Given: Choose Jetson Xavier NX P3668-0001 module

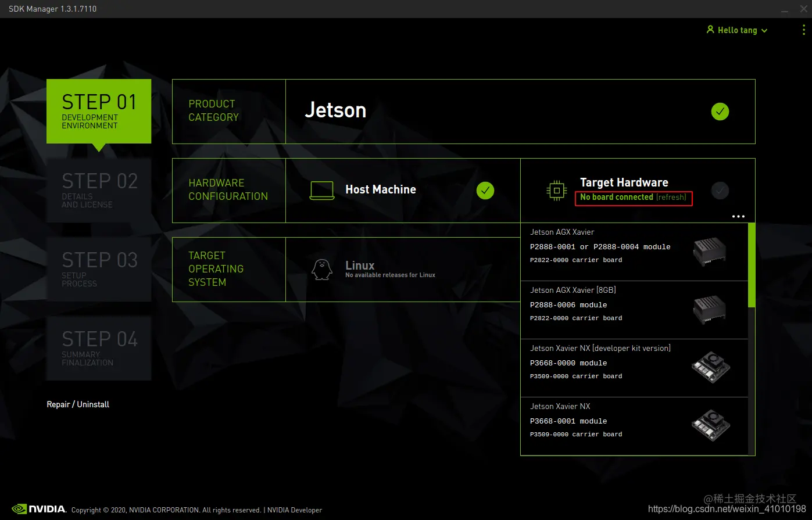Looking at the screenshot, I should (x=634, y=426).
